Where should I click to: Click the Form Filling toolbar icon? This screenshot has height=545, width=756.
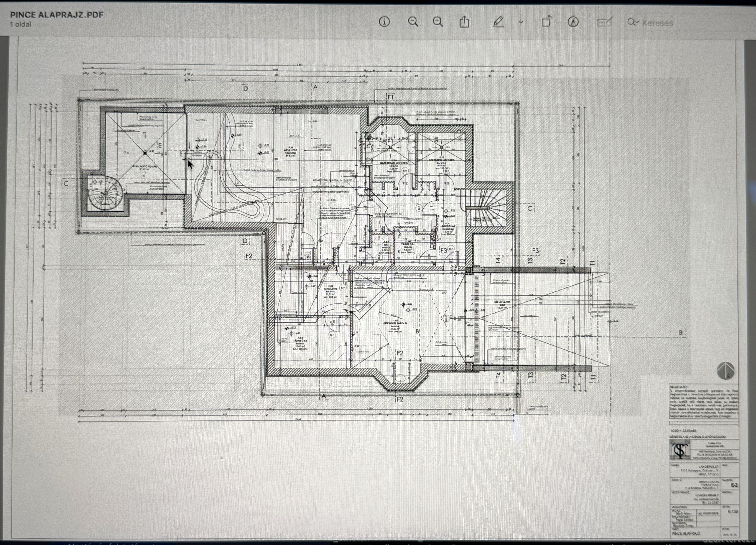click(604, 22)
